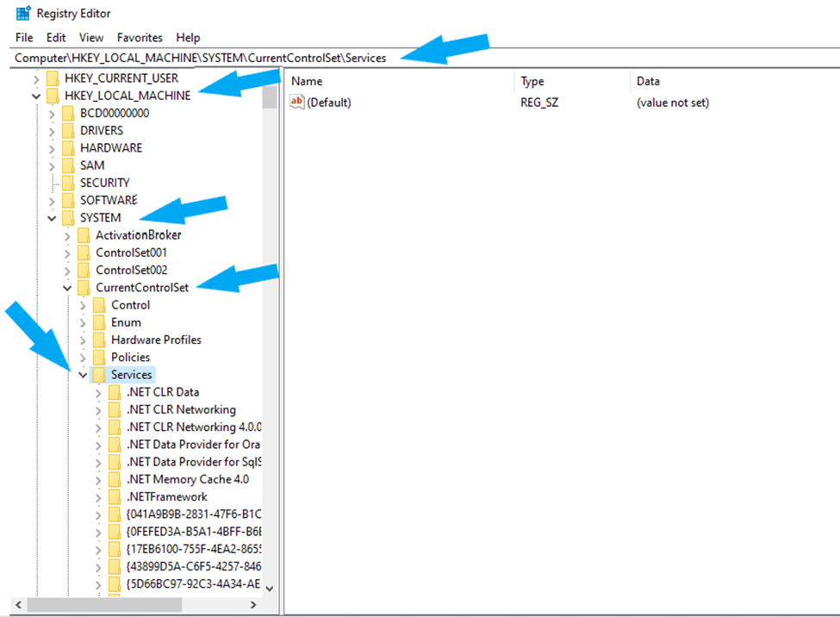
Task: Click the tree scroll-down arrow
Action: point(270,589)
